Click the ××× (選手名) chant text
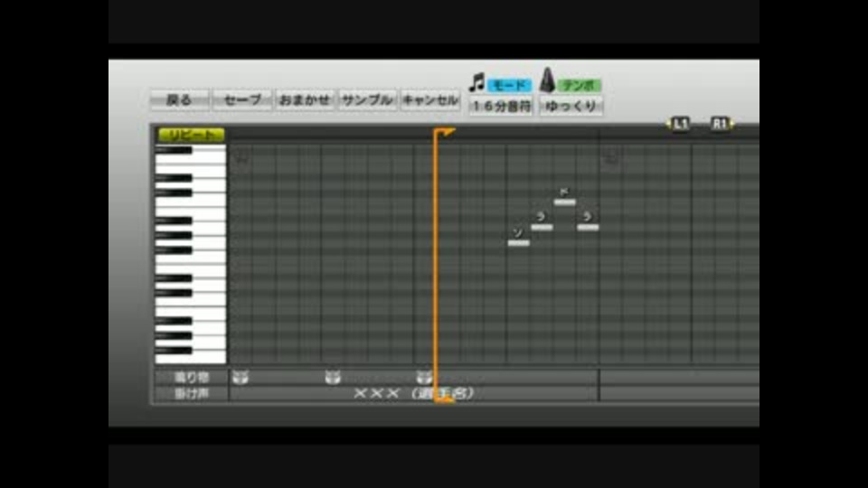 (413, 393)
